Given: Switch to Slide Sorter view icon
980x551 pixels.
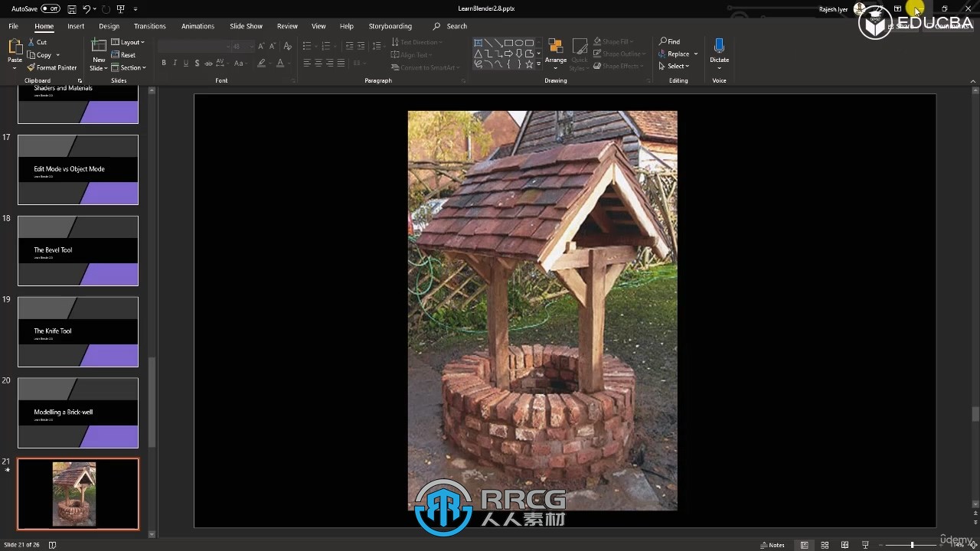Looking at the screenshot, I should [x=825, y=545].
